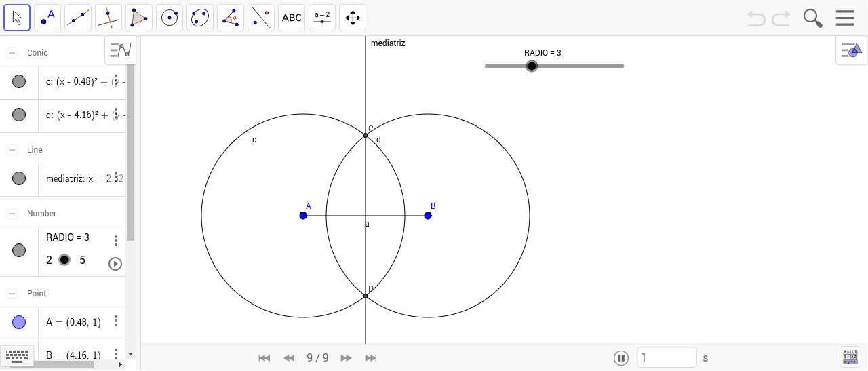This screenshot has width=868, height=371.
Task: Collapse the Number category
Action: tap(12, 213)
